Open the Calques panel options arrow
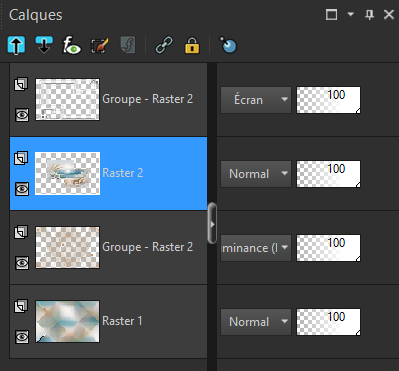 coord(351,14)
